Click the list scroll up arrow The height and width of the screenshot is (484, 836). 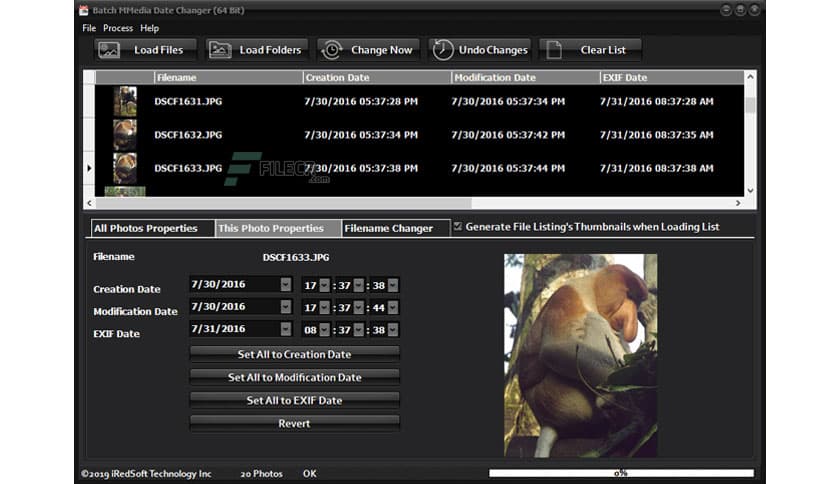[750, 77]
